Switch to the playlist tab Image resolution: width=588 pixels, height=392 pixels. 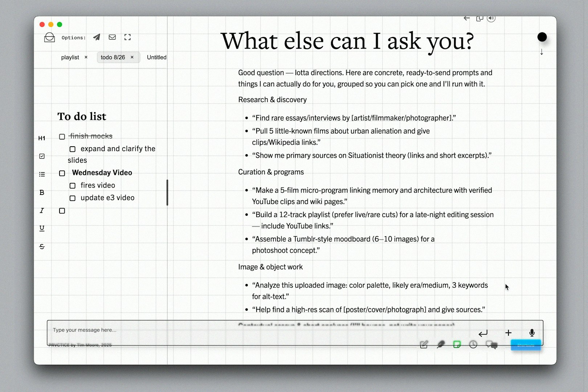70,57
